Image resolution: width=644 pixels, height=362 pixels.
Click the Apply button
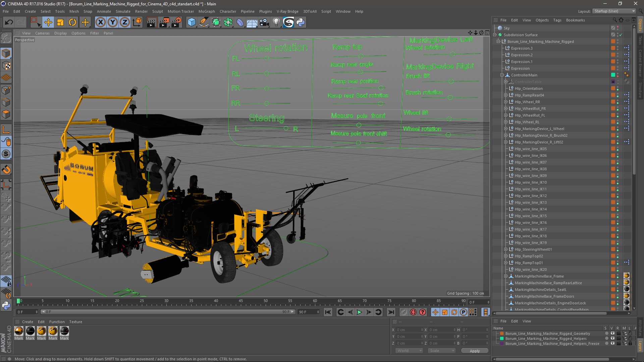pyautogui.click(x=474, y=351)
